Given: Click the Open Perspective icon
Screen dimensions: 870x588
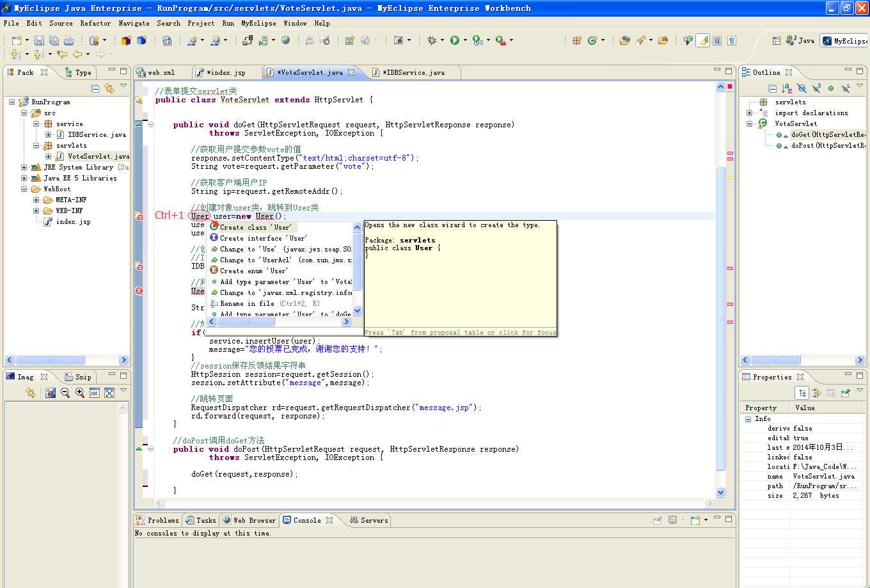Looking at the screenshot, I should pyautogui.click(x=777, y=40).
